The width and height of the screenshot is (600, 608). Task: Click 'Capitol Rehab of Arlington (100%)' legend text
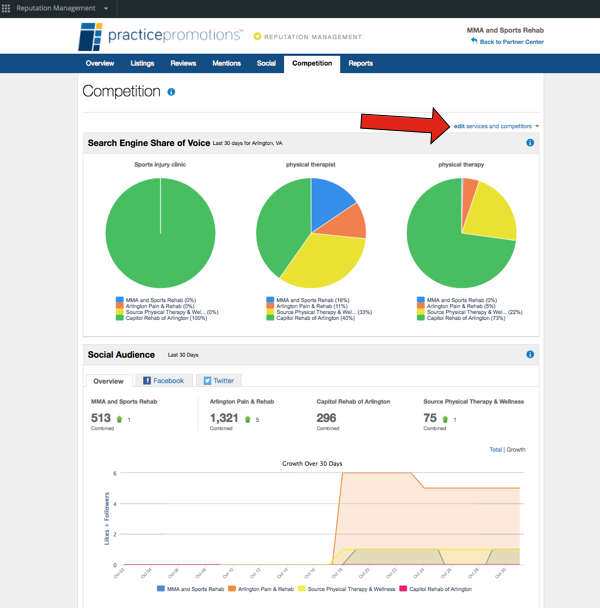(166, 318)
